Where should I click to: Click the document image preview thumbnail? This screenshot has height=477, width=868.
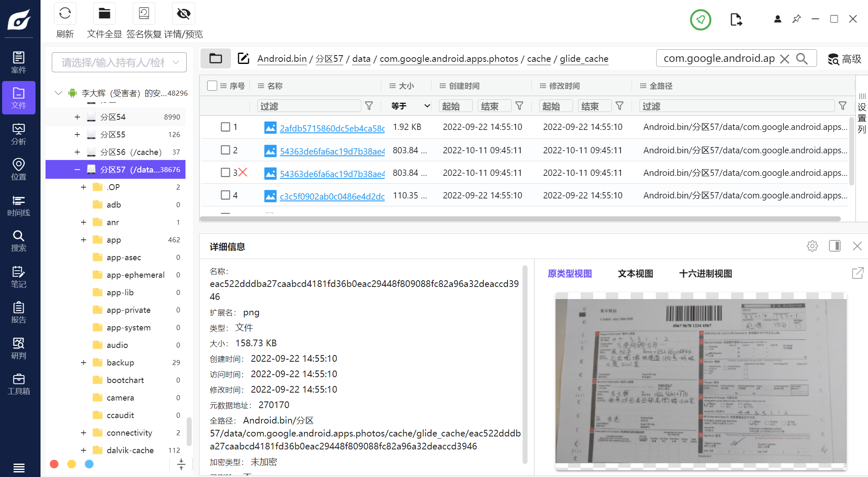700,381
